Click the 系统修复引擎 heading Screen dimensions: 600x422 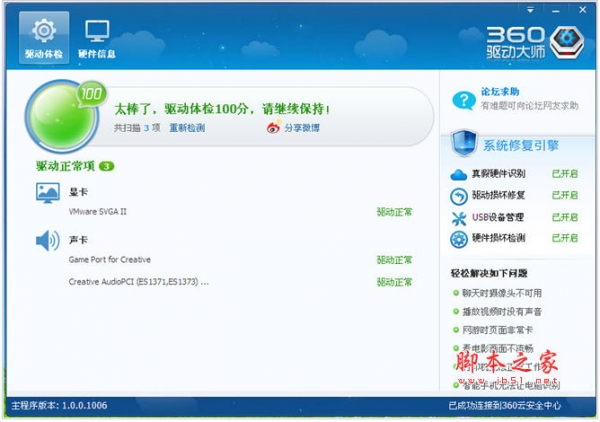521,145
